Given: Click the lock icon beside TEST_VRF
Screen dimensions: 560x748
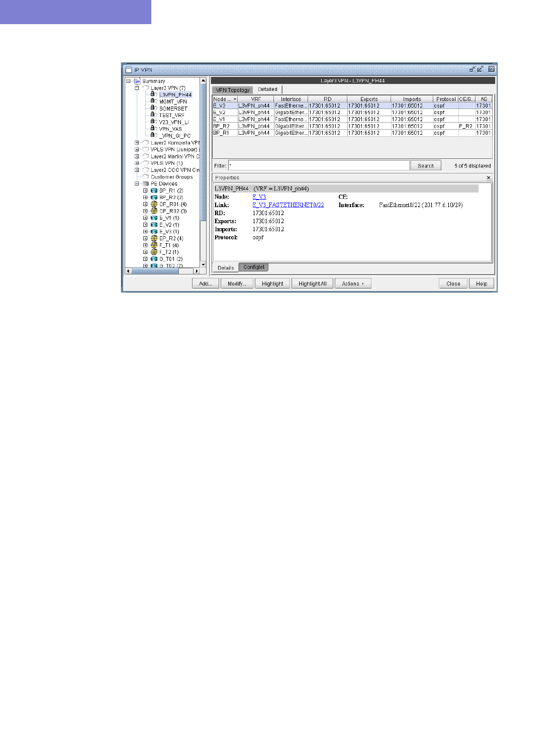Looking at the screenshot, I should (154, 115).
